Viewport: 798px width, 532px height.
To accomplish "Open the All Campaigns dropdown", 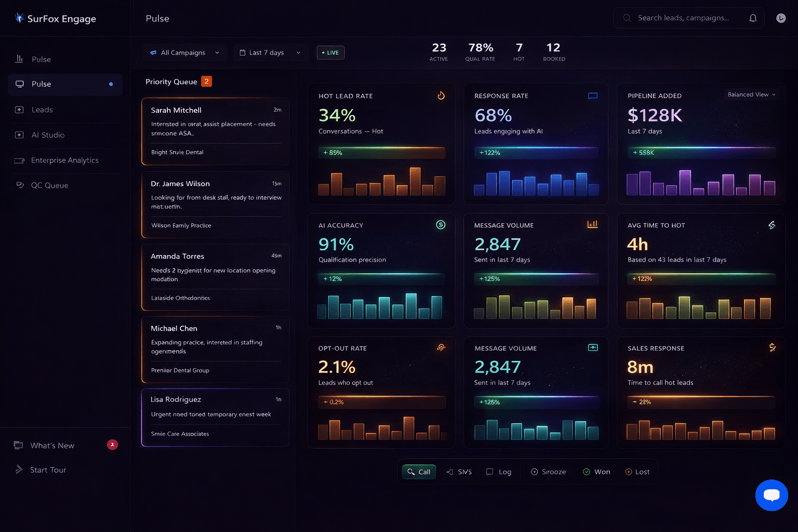I will (184, 52).
